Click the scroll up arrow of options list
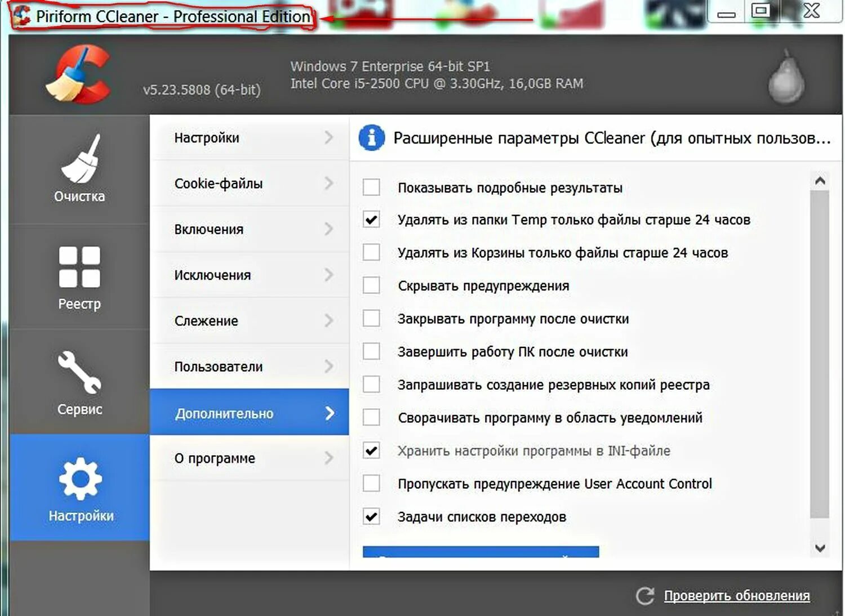This screenshot has height=616, width=845. (820, 181)
